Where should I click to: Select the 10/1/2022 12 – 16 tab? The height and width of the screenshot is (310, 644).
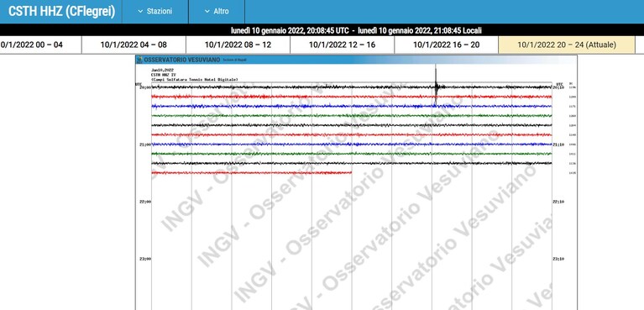pos(342,45)
